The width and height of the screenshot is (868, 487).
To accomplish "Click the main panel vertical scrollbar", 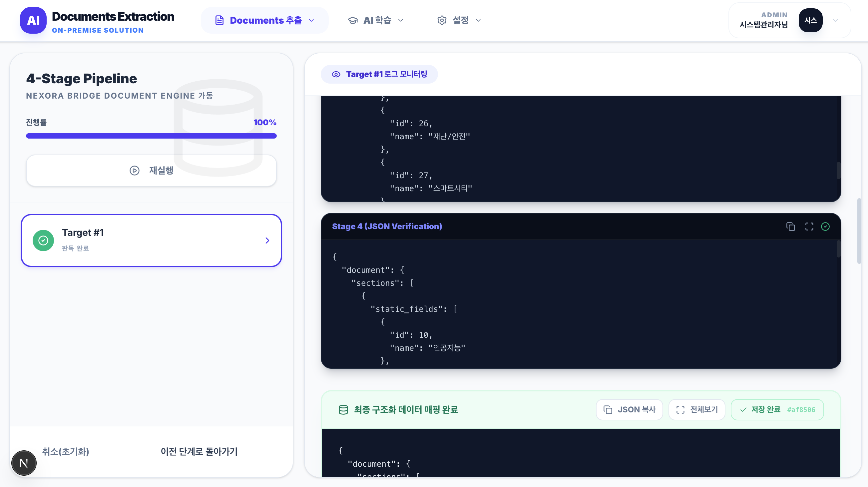I will pyautogui.click(x=859, y=231).
